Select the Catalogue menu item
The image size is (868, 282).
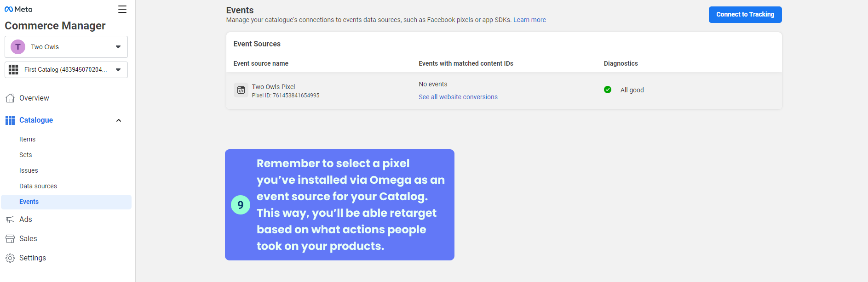coord(36,120)
